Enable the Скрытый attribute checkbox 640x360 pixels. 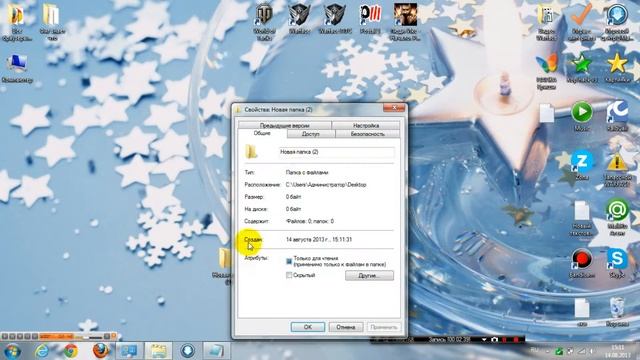tap(289, 276)
